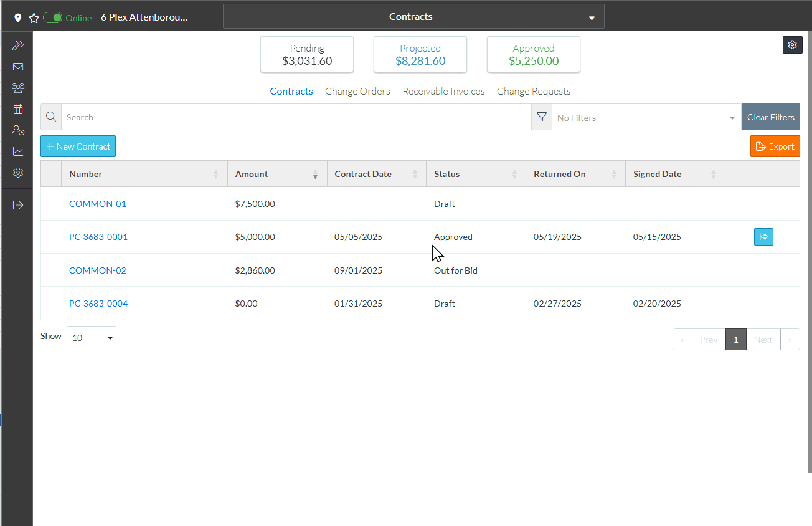Screen dimensions: 812x526
Task: Open the people group icon in the sidebar
Action: [18, 88]
